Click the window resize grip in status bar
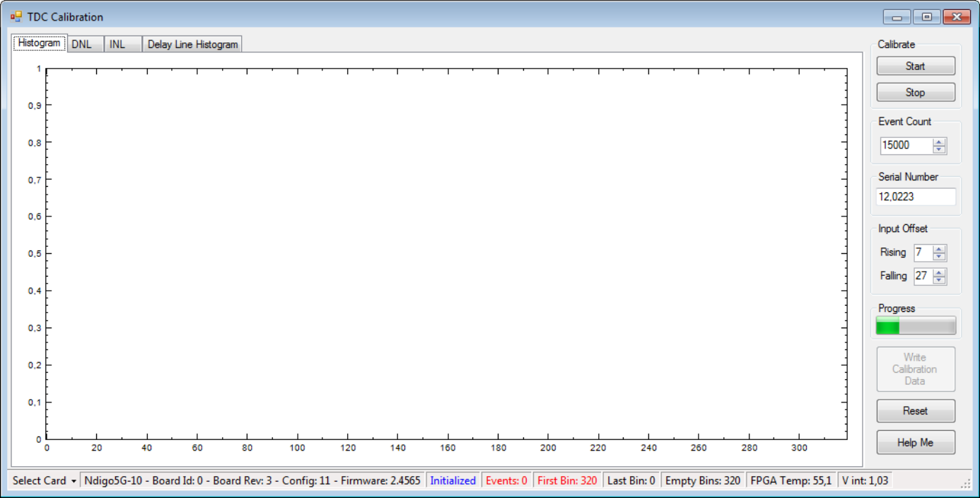980x498 pixels. point(966,483)
